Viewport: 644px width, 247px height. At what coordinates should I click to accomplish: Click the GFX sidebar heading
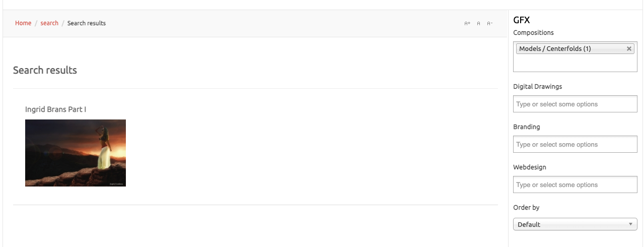pos(521,21)
